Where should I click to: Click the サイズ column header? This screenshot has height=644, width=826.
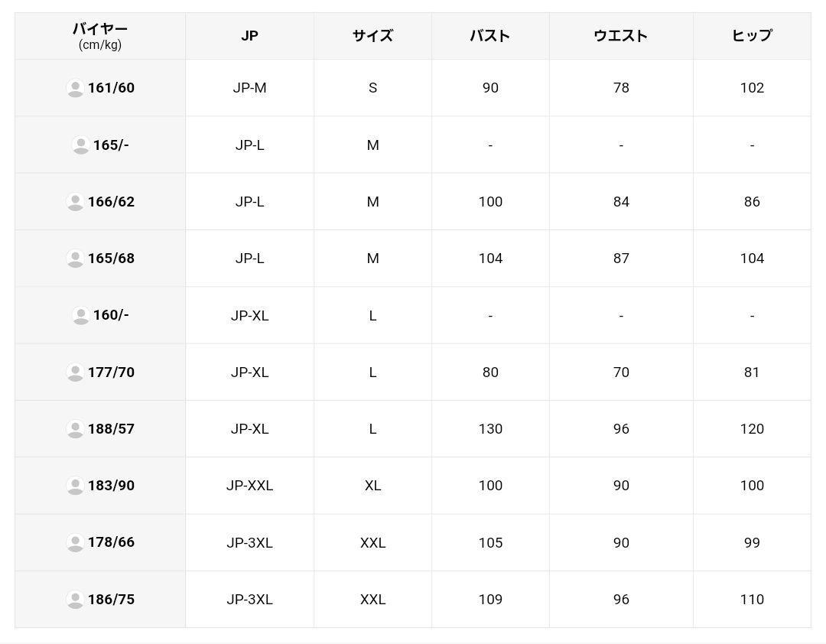(x=372, y=36)
